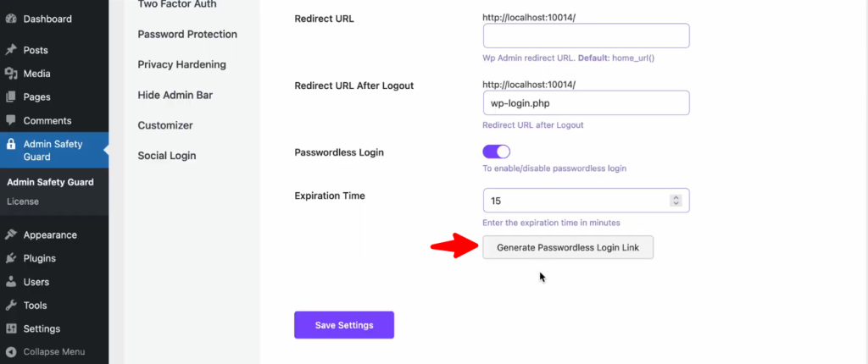Open the License submenu item

tap(23, 201)
